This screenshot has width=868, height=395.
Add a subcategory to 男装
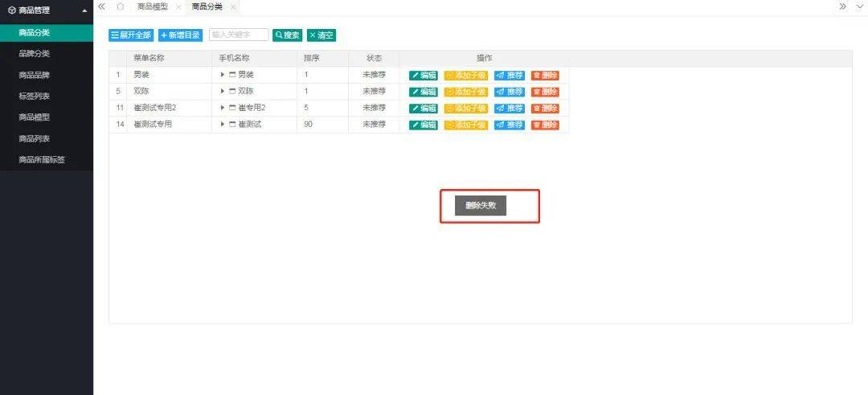(x=466, y=76)
